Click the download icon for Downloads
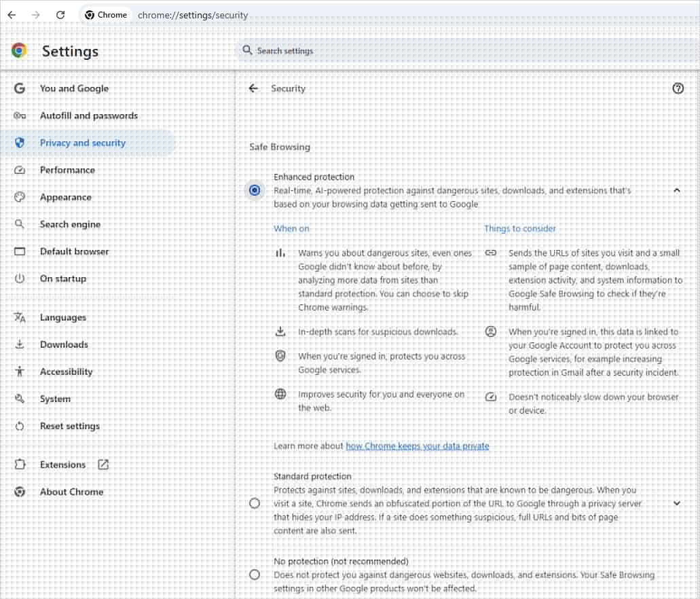The width and height of the screenshot is (700, 599). coord(20,344)
